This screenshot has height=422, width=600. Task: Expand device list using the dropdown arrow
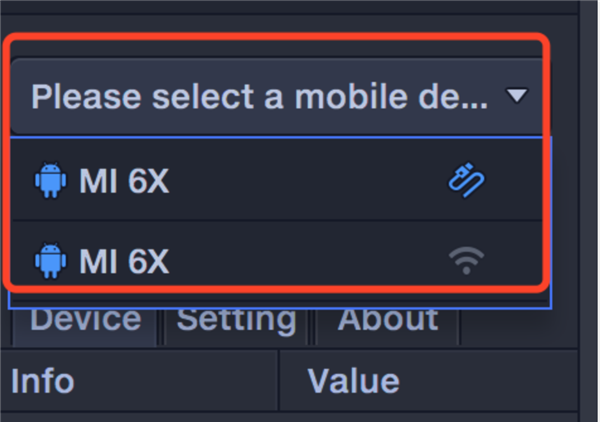click(516, 97)
